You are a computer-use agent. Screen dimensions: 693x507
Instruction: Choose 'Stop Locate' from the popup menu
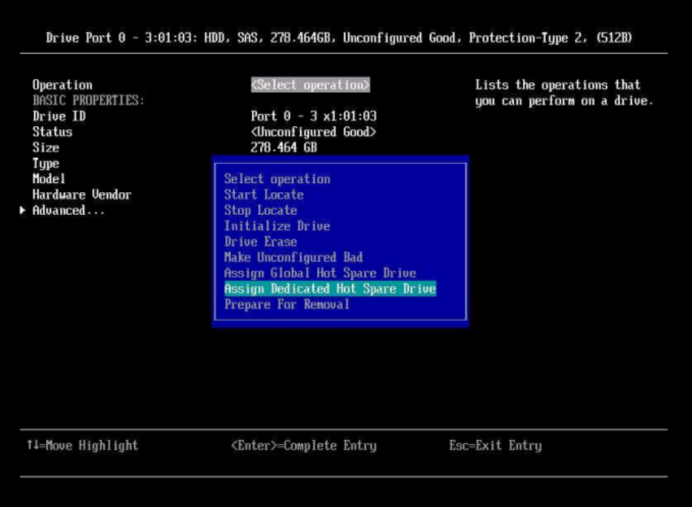coord(260,211)
